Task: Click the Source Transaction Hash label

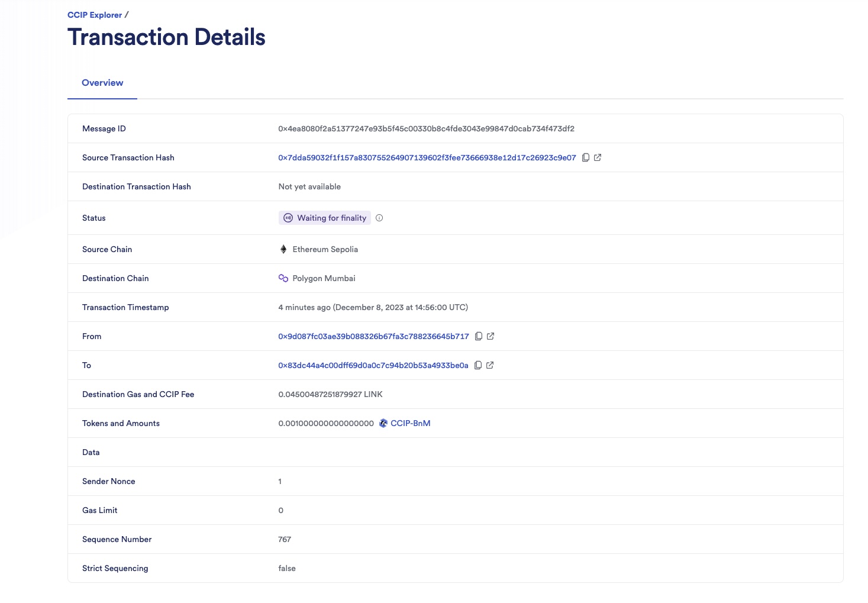Action: (128, 157)
